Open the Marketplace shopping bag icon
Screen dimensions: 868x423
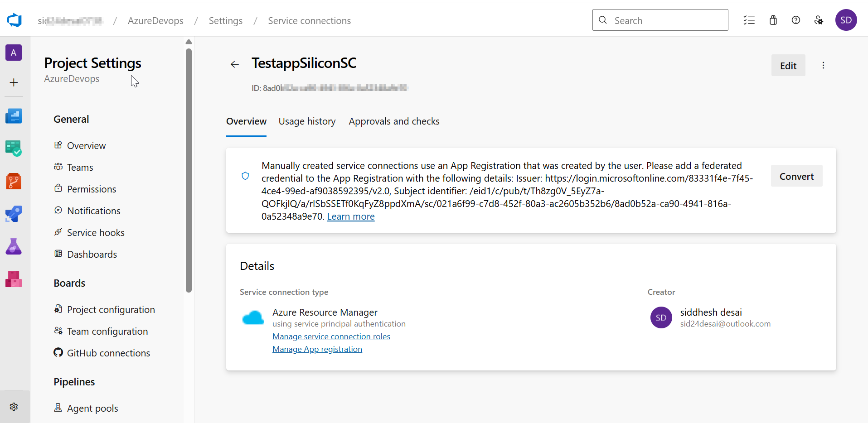pyautogui.click(x=773, y=20)
